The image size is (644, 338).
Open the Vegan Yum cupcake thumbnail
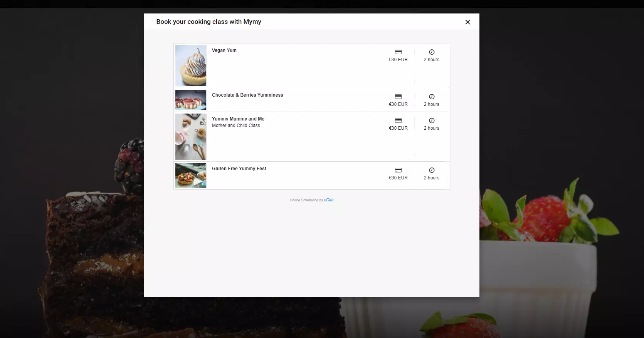pyautogui.click(x=191, y=65)
